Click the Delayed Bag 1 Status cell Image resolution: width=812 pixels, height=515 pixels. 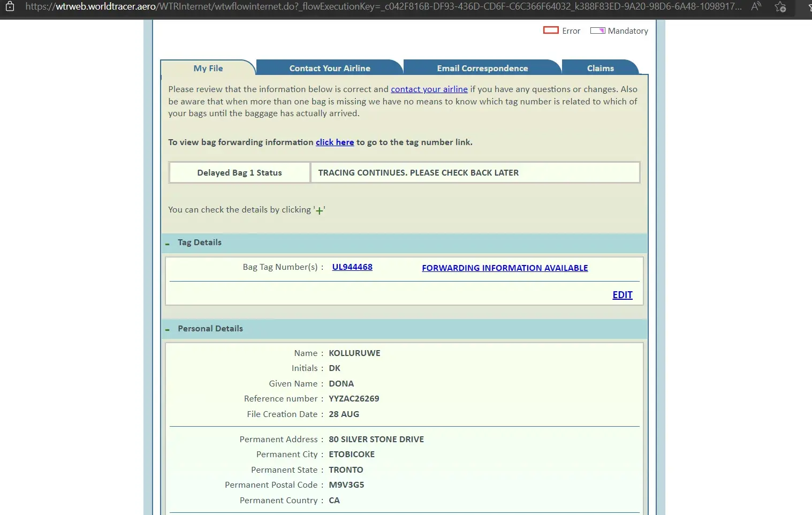[239, 173]
